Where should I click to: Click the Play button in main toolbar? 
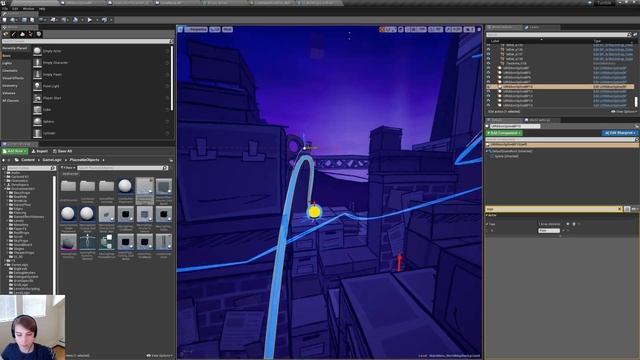pyautogui.click(x=89, y=20)
